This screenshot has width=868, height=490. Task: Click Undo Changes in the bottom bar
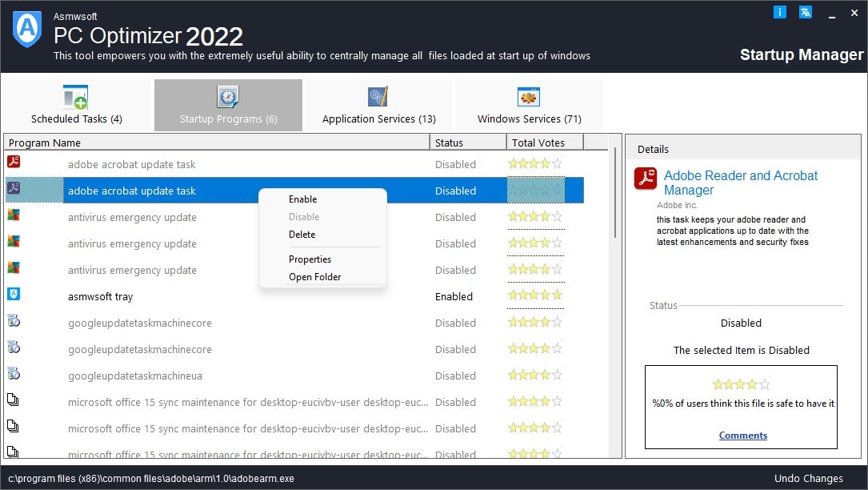808,478
